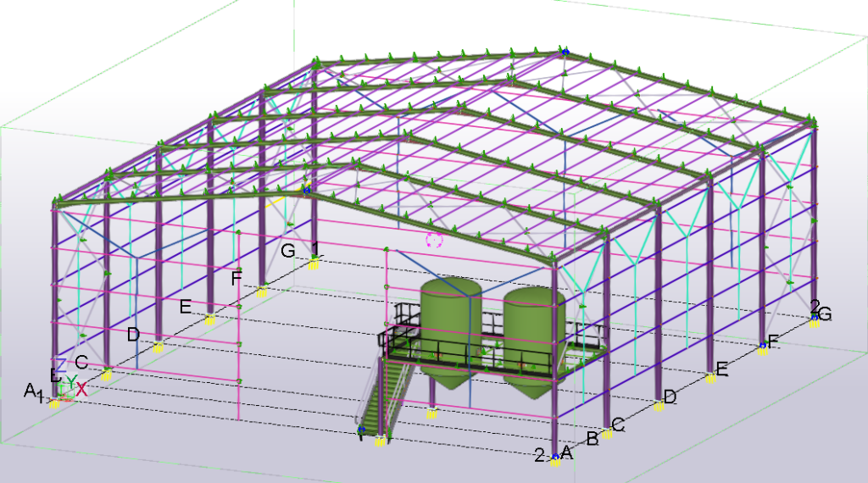Select the front corner column at grid A2

(554, 358)
